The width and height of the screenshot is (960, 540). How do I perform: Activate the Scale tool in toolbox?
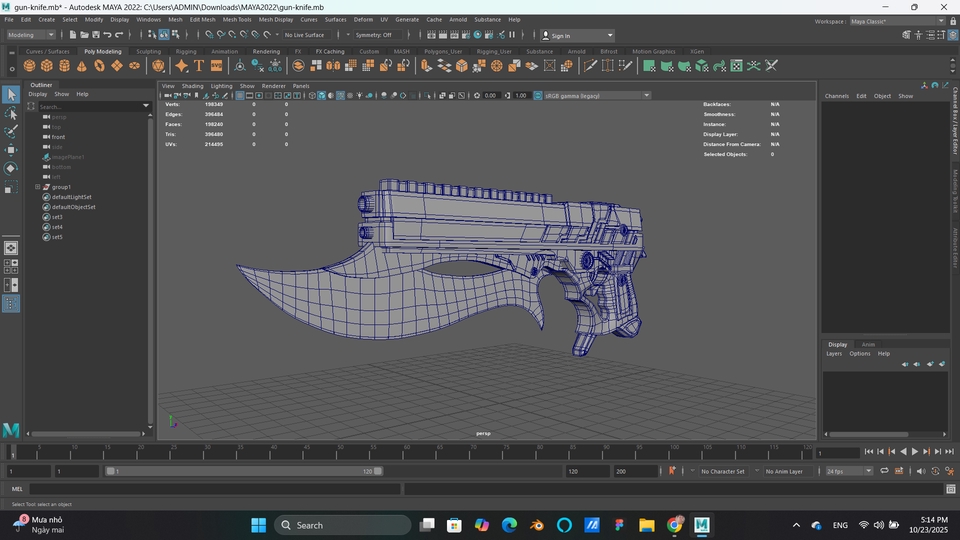click(x=11, y=187)
